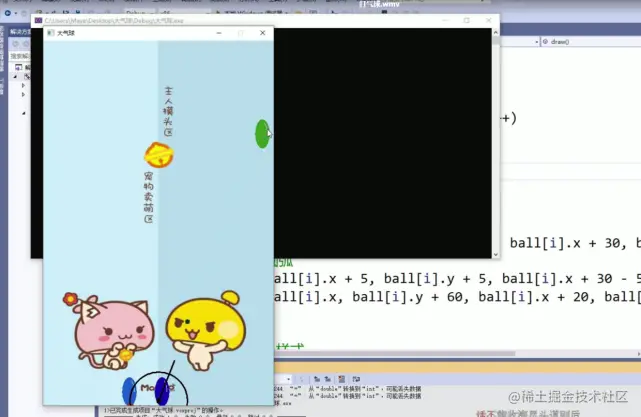Go to previous message in Output panel
This screenshot has height=417, width=641.
[x=317, y=379]
